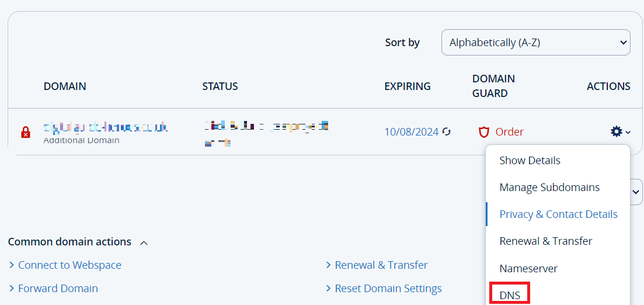Choose Manage Subdomains in the menu
Screen dimensions: 644x305
pyautogui.click(x=549, y=188)
